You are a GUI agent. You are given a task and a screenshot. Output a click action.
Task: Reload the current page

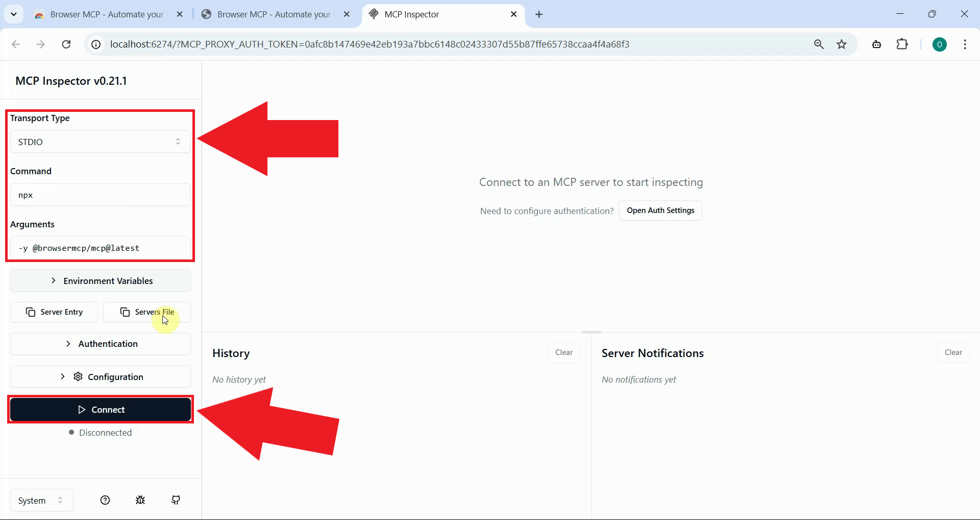(66, 44)
